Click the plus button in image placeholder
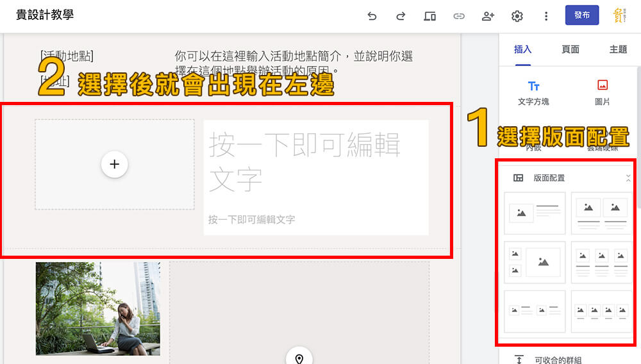Viewport: 641px width, 364px height. point(115,164)
